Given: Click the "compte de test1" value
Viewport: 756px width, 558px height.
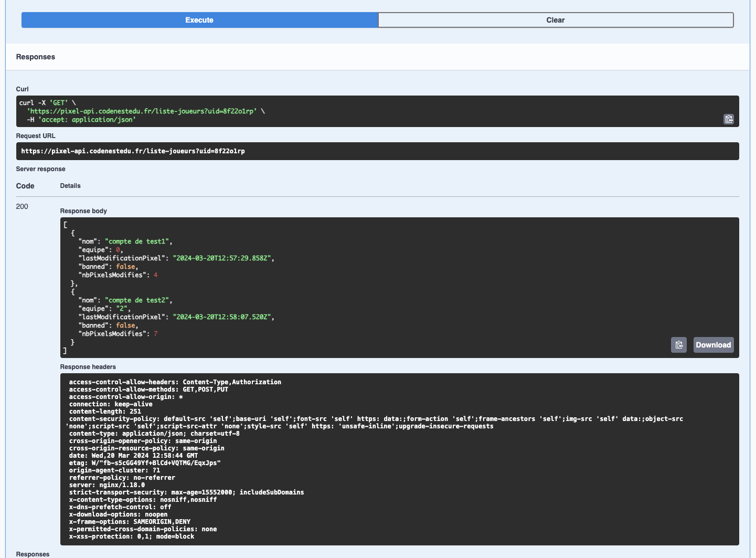Looking at the screenshot, I should 137,241.
